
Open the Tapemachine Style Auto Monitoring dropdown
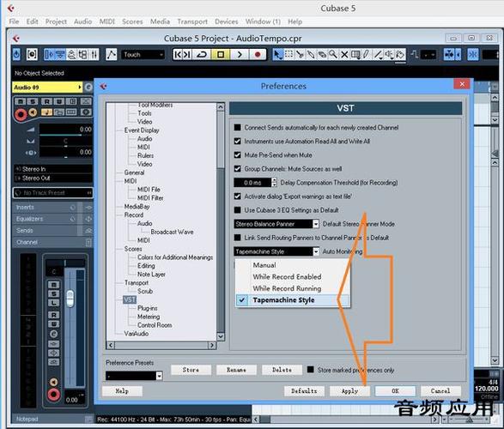tap(276, 251)
